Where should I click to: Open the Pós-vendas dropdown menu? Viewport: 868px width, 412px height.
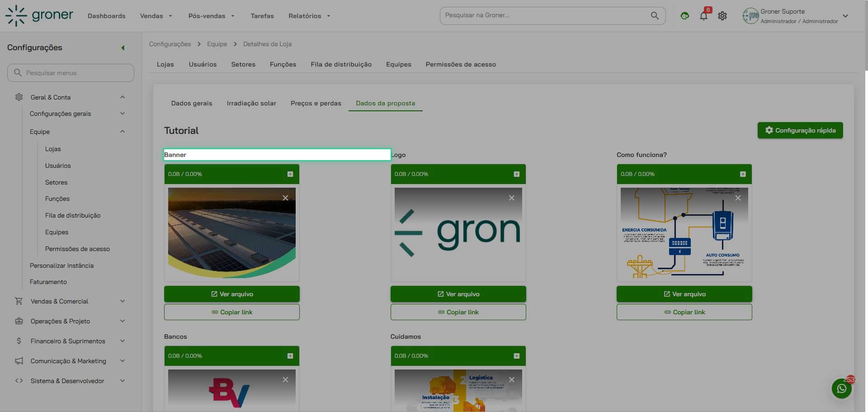pos(211,16)
